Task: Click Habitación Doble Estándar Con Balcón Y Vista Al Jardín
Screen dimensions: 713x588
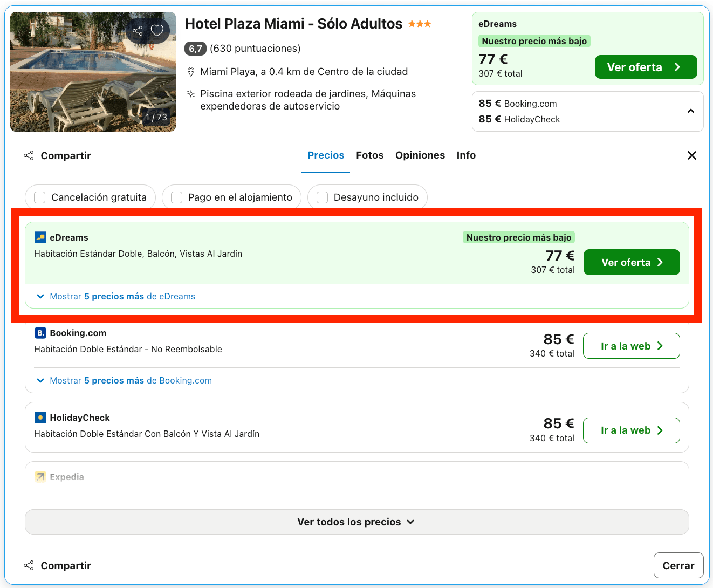Action: pyautogui.click(x=147, y=434)
